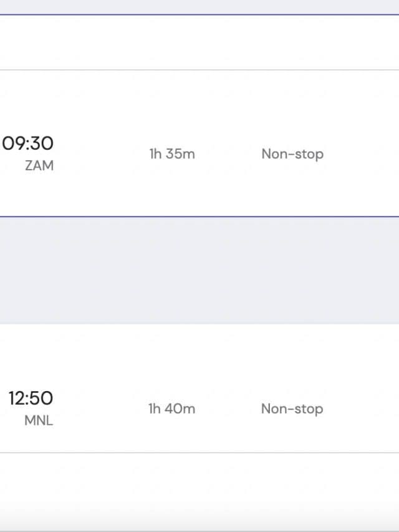
Task: Click the 12:50 arrival time
Action: tap(31, 399)
